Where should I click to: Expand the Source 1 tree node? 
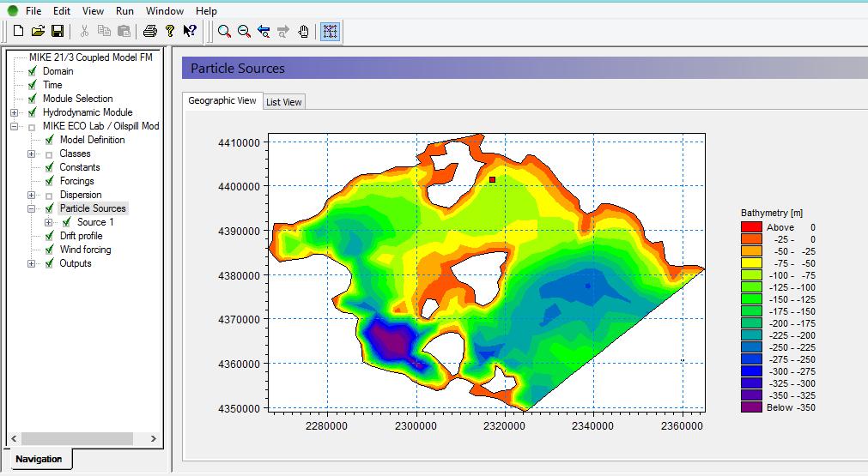pos(48,223)
